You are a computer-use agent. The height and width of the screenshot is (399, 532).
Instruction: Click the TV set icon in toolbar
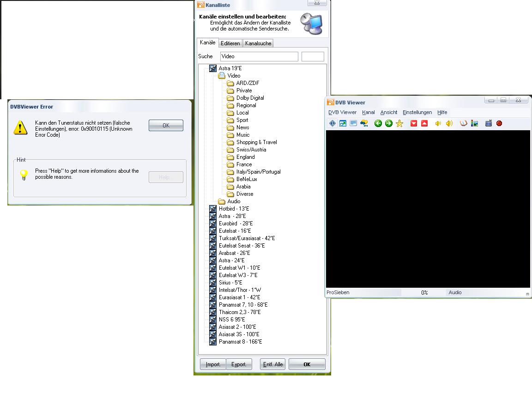tap(489, 123)
